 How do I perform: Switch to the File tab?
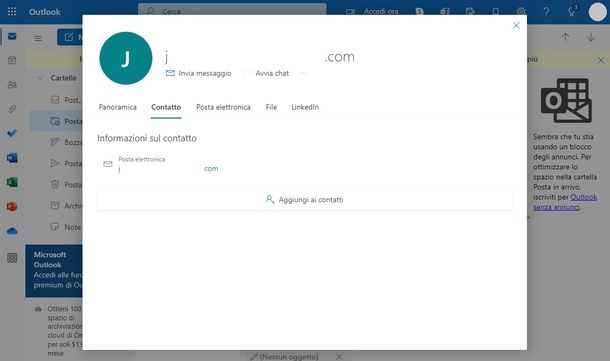[271, 107]
